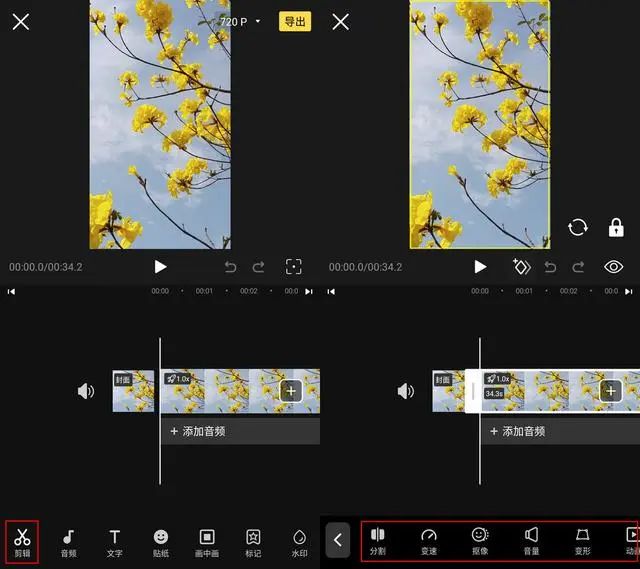This screenshot has width=640, height=569.
Task: Open the 封面 cover thumbnail in left editor
Action: [133, 391]
